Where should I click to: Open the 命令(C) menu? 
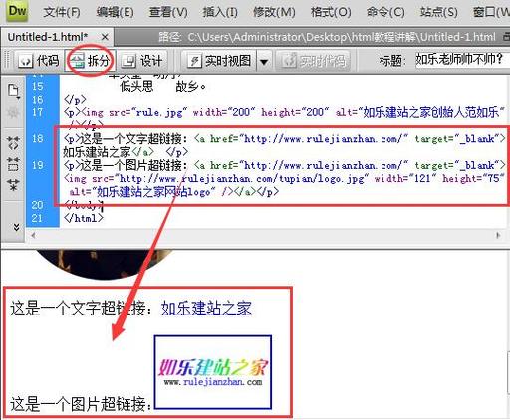pos(385,12)
